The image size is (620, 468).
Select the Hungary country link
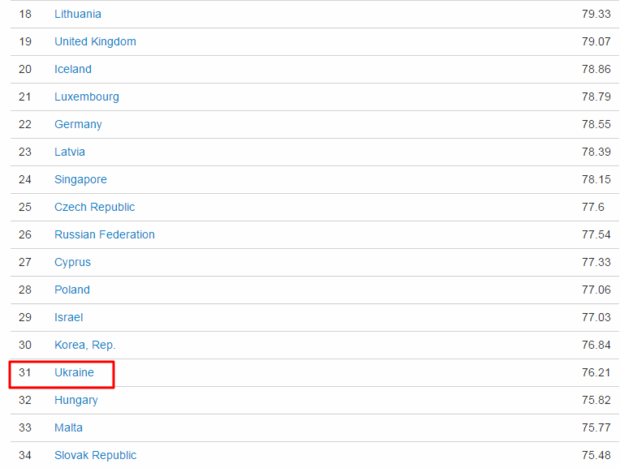point(76,400)
